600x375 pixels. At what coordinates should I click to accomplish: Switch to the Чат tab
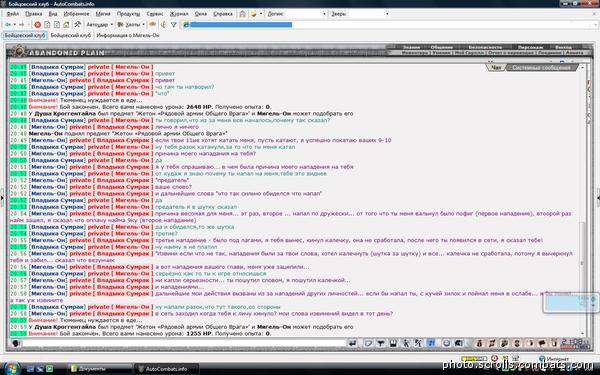click(496, 67)
